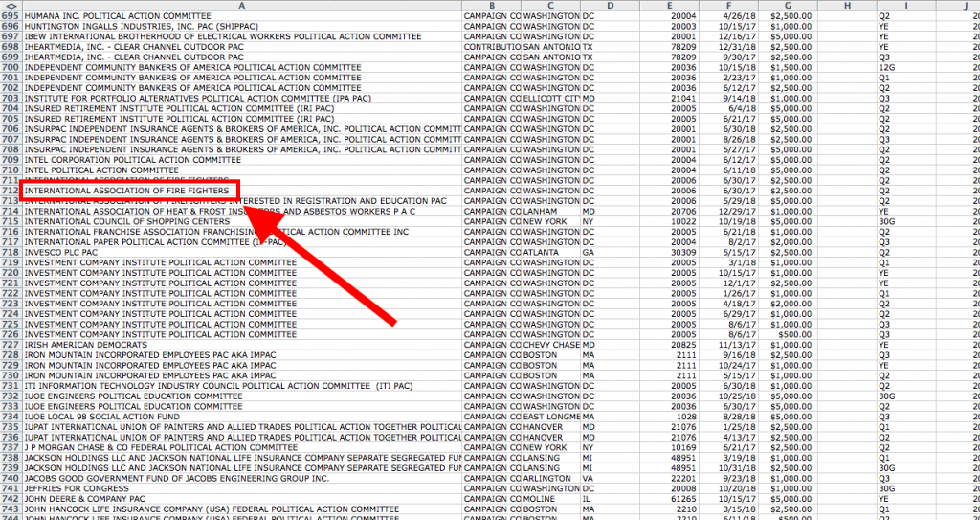The image size is (980, 520).
Task: Select the zip code 22201 cell
Action: click(x=669, y=479)
